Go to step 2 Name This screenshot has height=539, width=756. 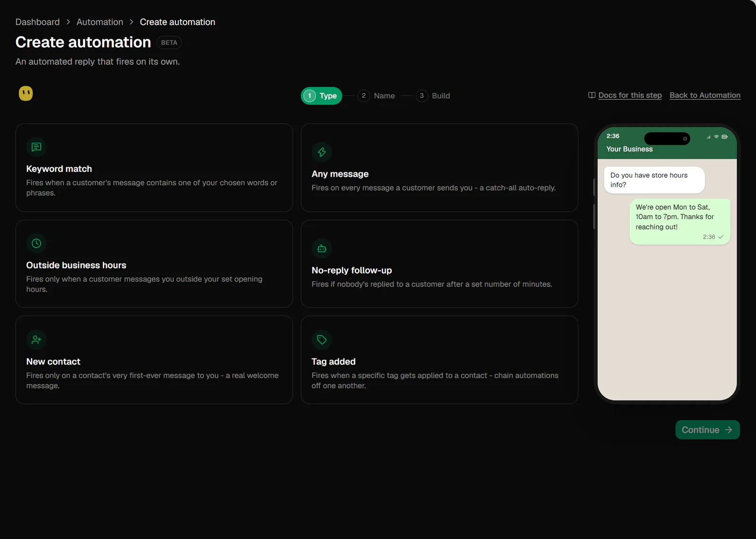376,96
